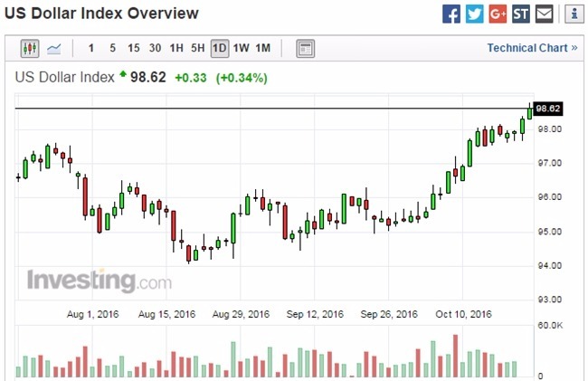Open the news panel icon in toolbar

point(305,48)
